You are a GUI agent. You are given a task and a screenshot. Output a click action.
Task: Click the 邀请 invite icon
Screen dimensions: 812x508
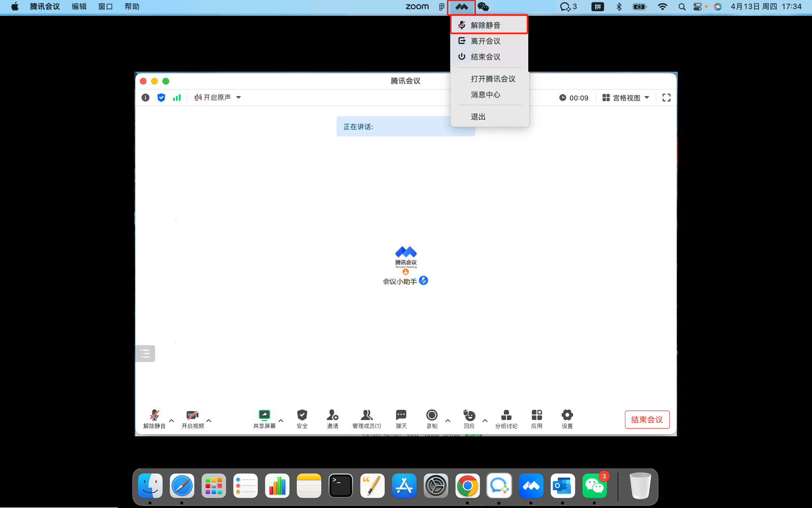333,419
